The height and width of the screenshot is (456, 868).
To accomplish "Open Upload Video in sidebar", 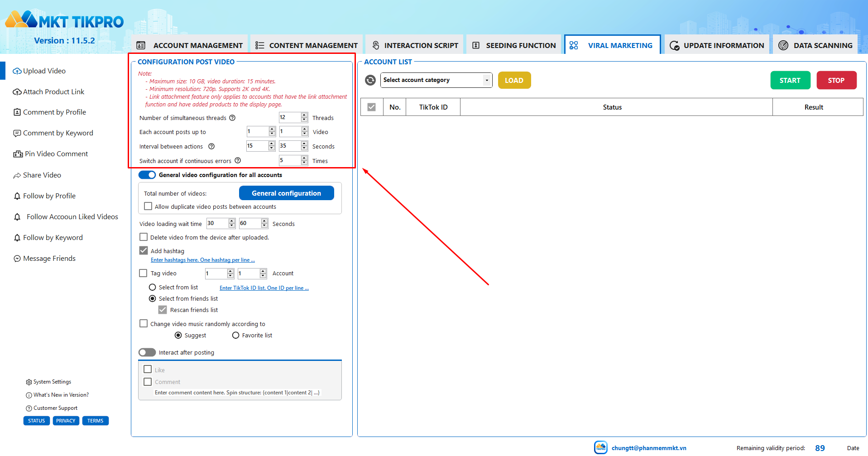I will pos(39,71).
